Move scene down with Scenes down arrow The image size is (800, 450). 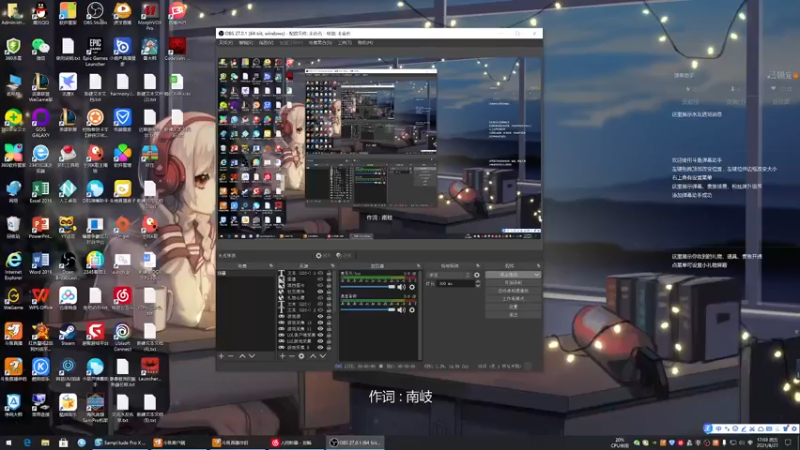(252, 356)
